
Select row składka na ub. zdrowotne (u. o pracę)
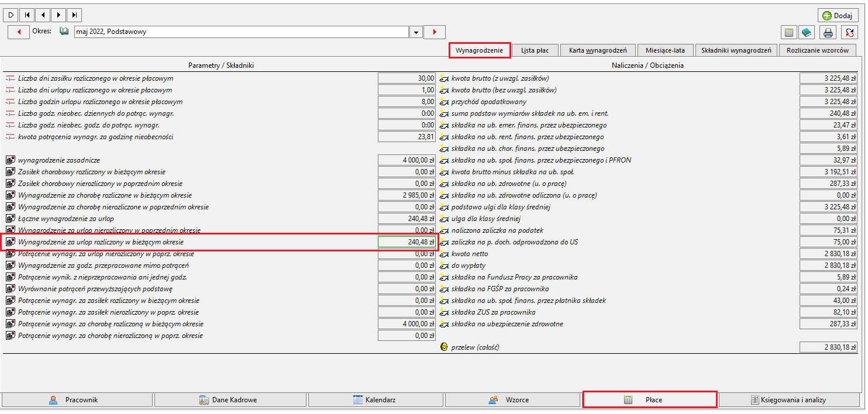[x=649, y=183]
